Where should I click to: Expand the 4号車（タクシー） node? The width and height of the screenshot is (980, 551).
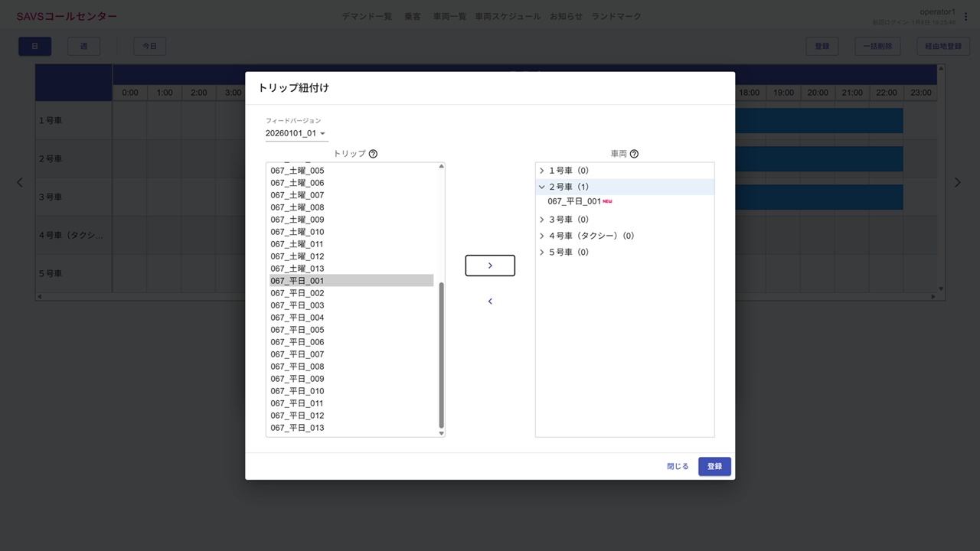[x=542, y=236]
